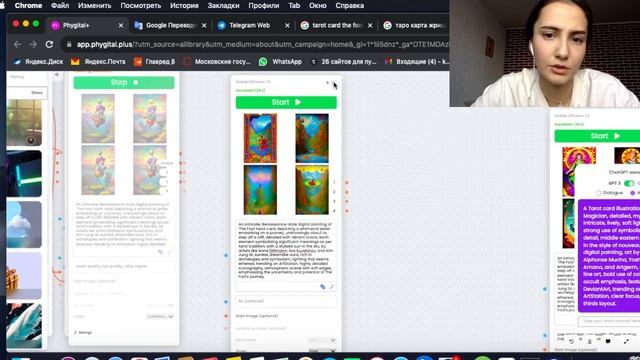Image resolution: width=640 pixels, height=360 pixels.
Task: Click collapse arrow on left library sidebar
Action: 57,75
